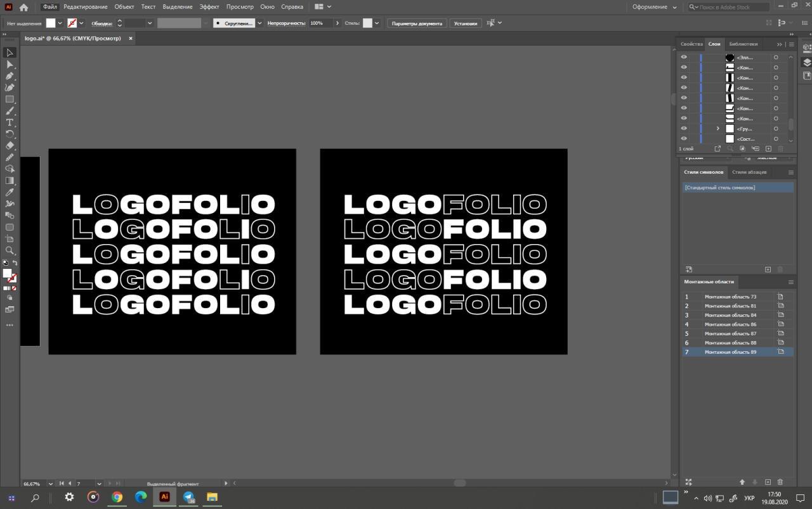812x509 pixels.
Task: Toggle visibility of <Гру...> layer item
Action: pyautogui.click(x=684, y=129)
